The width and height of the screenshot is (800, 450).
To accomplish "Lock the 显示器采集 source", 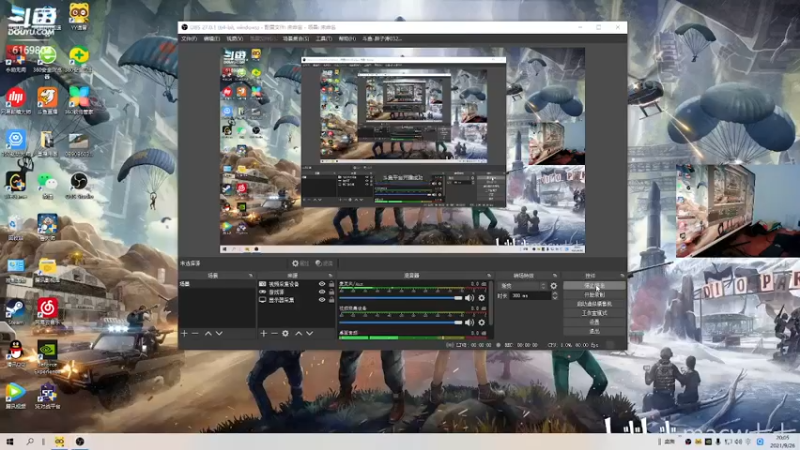I will 332,300.
